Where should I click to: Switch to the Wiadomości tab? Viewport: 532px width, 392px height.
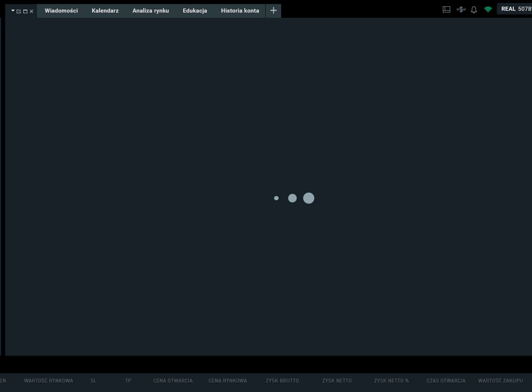pyautogui.click(x=61, y=11)
